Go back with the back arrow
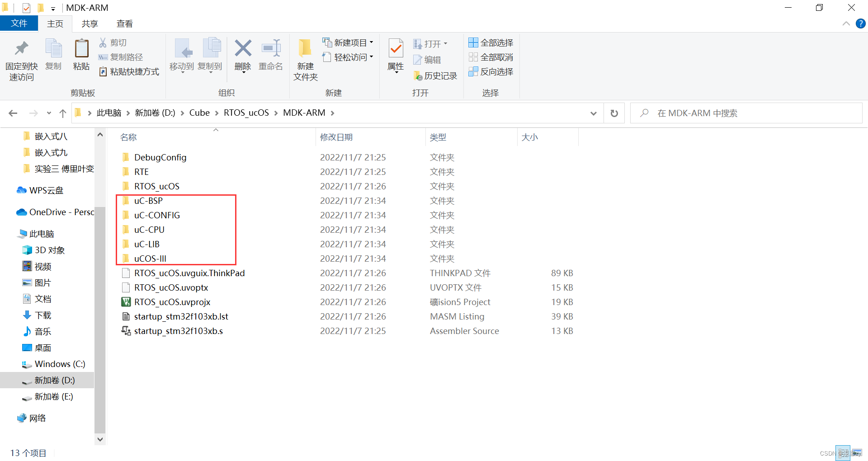Screen dimensions: 868x461 13,113
